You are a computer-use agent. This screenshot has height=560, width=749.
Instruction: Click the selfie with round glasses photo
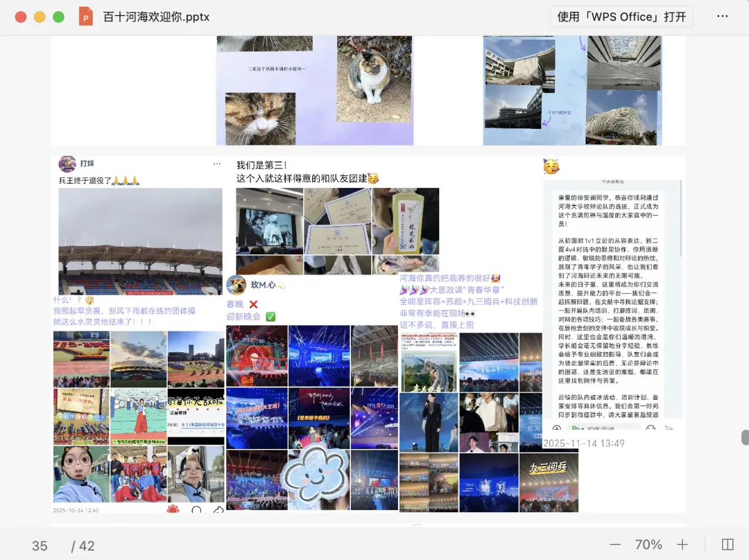pos(81,473)
